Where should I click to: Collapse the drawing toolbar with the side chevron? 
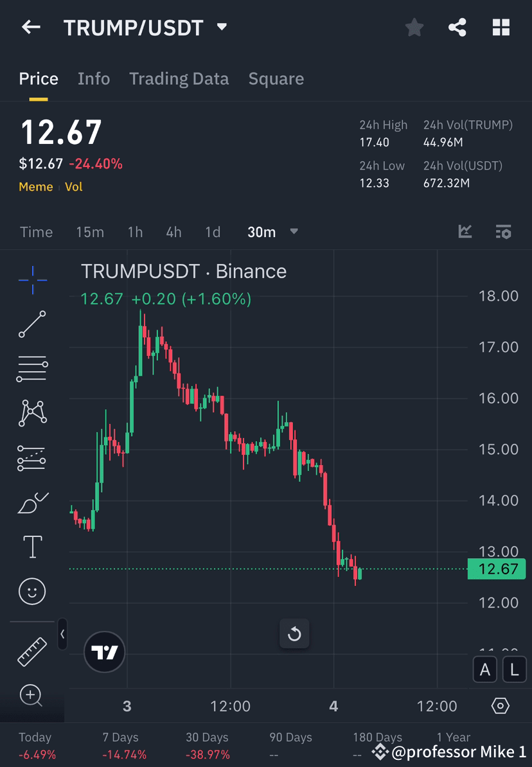coord(62,634)
